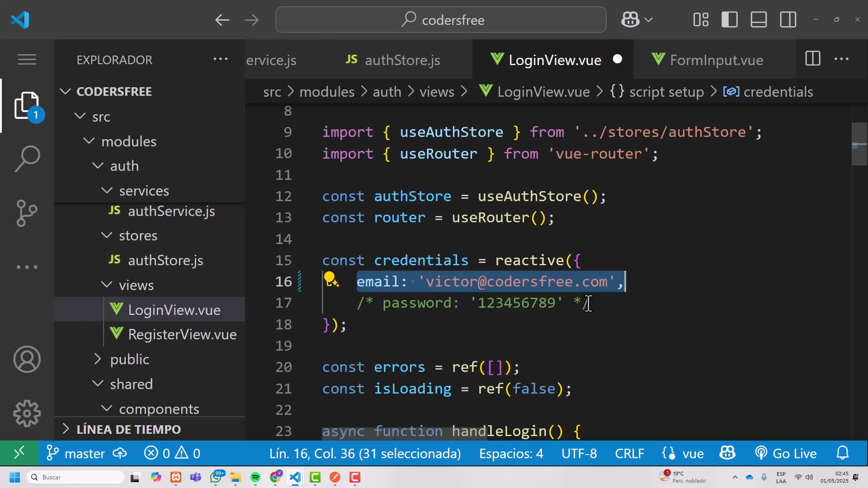Open remote window indicator in status bar
The image size is (868, 488).
tap(19, 453)
